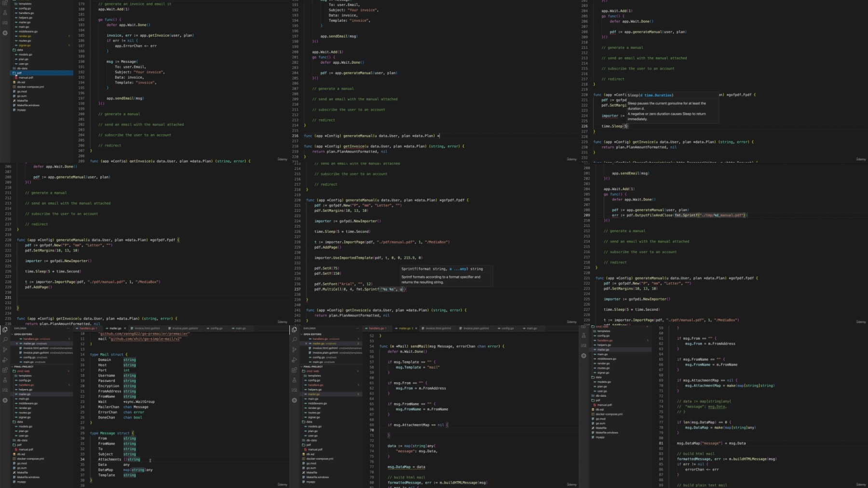Open Testing flask in the sendMail function window
Viewport: 868px width, 488px height.
(x=294, y=380)
